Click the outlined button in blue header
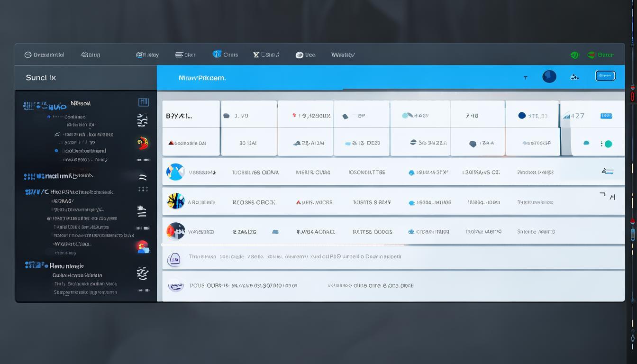 click(x=605, y=76)
